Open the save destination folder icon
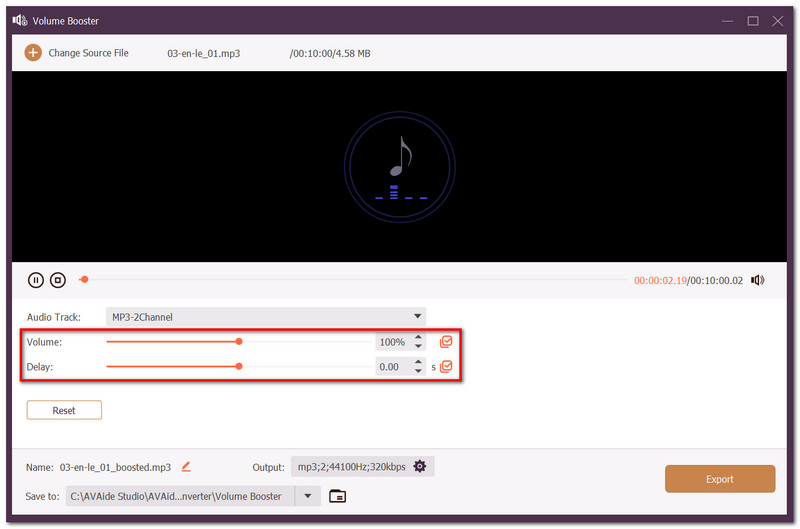Viewport: 800px width, 529px height. (337, 496)
